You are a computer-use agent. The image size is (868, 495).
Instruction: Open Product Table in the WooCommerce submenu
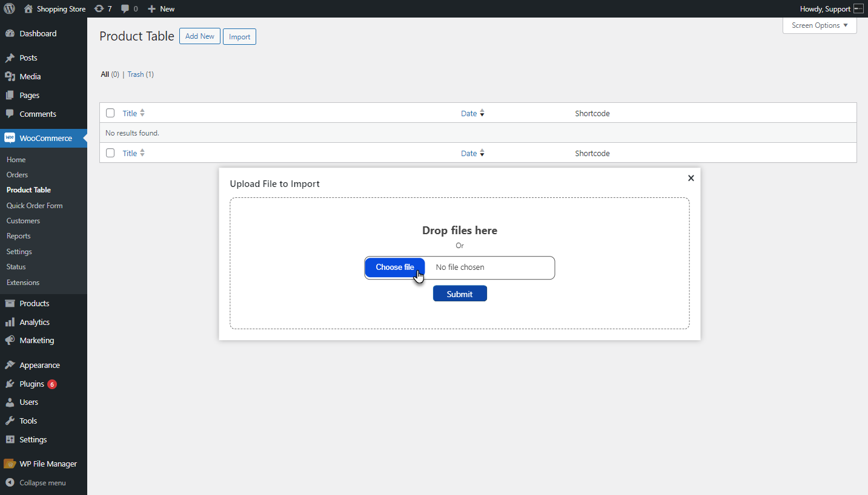(x=28, y=190)
